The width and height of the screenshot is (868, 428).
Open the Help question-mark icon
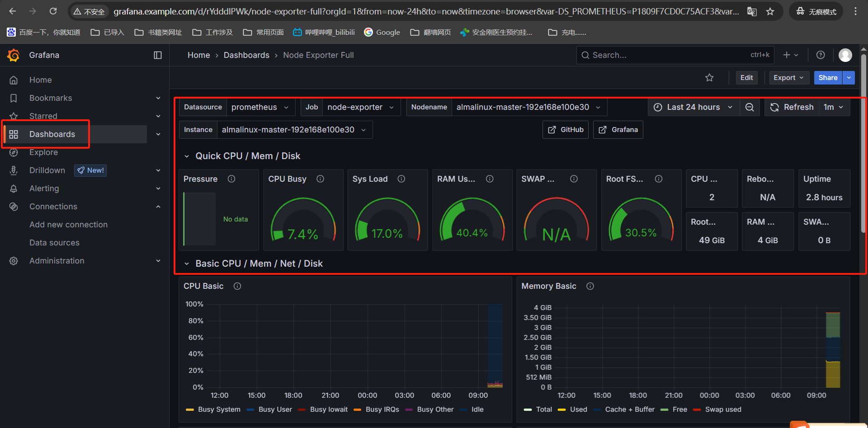[821, 55]
